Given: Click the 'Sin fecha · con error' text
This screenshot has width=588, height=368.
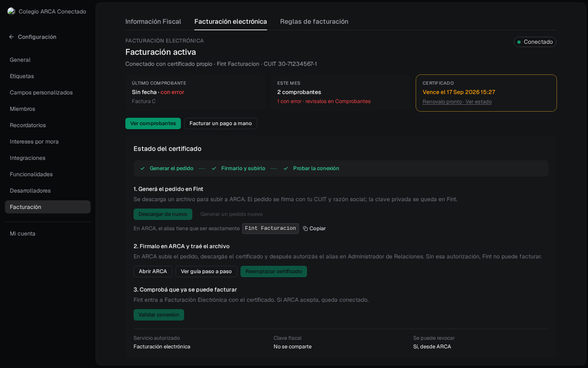Looking at the screenshot, I should point(158,92).
